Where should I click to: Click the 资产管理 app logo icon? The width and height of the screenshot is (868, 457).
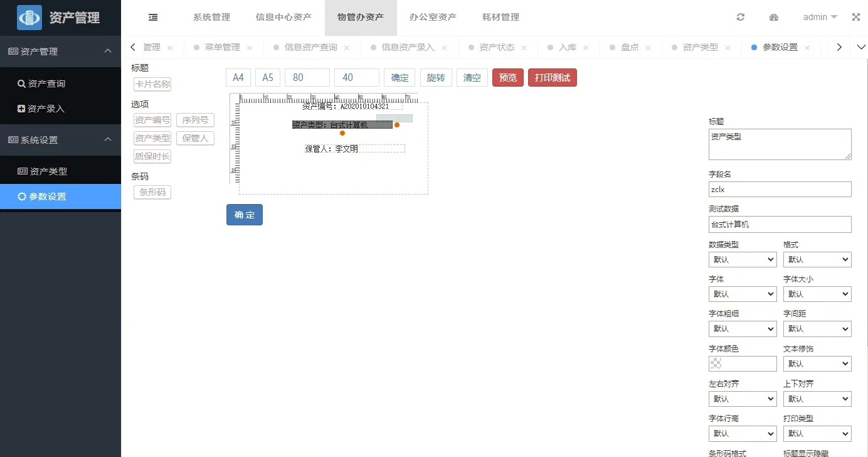29,18
